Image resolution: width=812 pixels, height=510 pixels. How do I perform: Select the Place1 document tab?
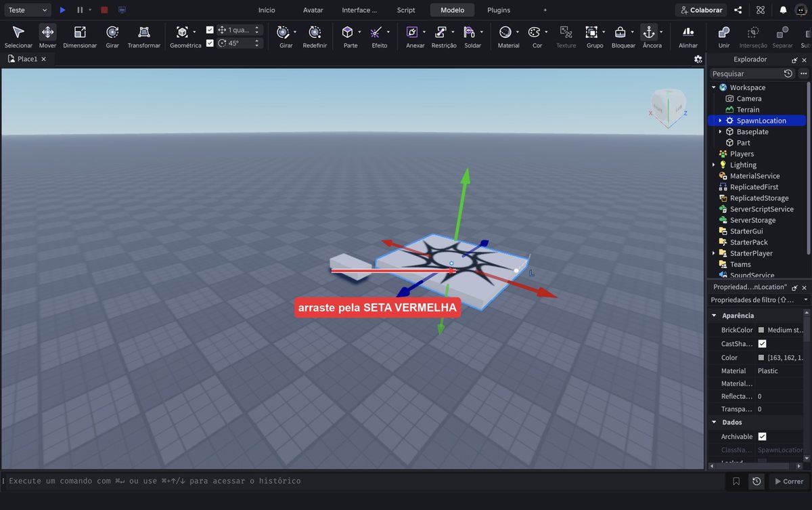point(27,59)
